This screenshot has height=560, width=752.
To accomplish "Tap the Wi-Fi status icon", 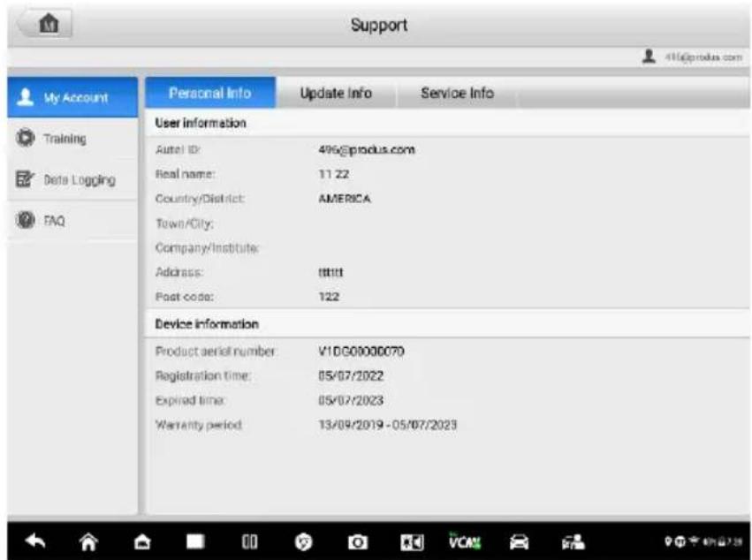I will point(694,541).
